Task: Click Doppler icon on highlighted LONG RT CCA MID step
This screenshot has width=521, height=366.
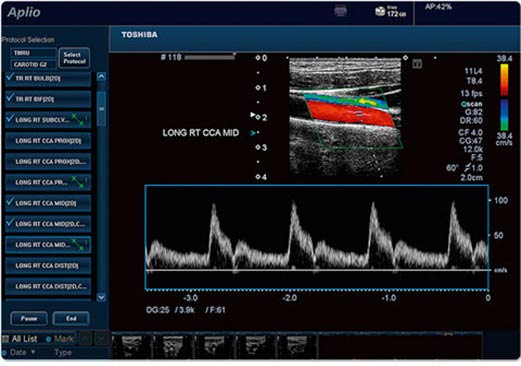Action: click(x=79, y=245)
